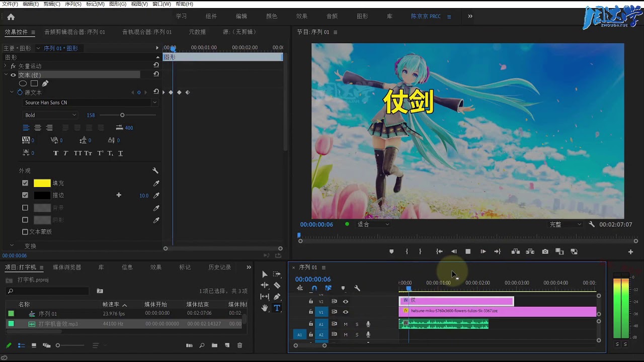Select the Track Select Forward tool
Viewport: 644px width, 362px height.
277,274
